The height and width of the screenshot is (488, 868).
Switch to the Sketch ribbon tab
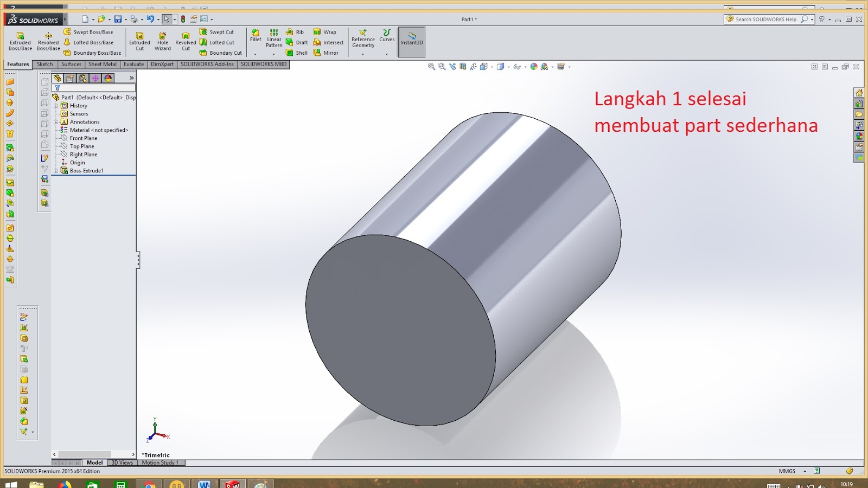coord(44,64)
